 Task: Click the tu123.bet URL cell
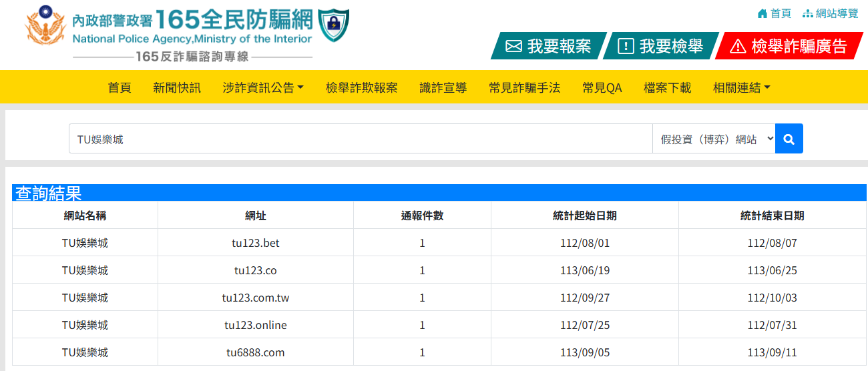(x=256, y=243)
